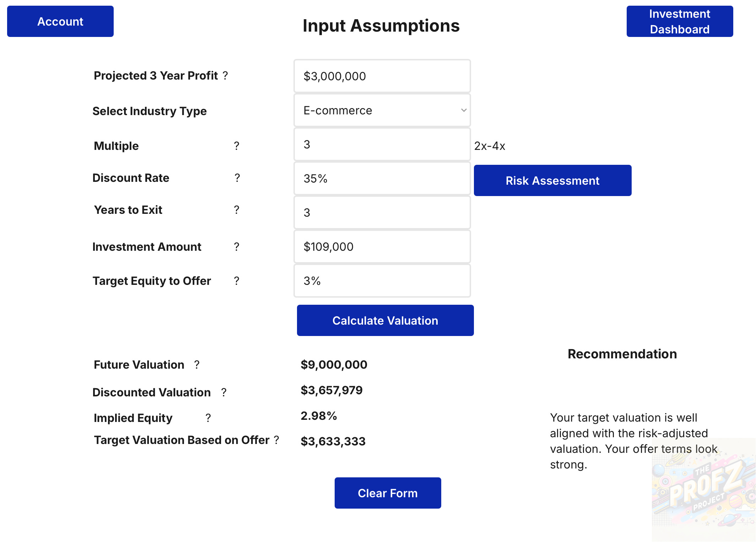The width and height of the screenshot is (756, 542).
Task: Click The Profz Project logo thumbnail
Action: (x=703, y=490)
